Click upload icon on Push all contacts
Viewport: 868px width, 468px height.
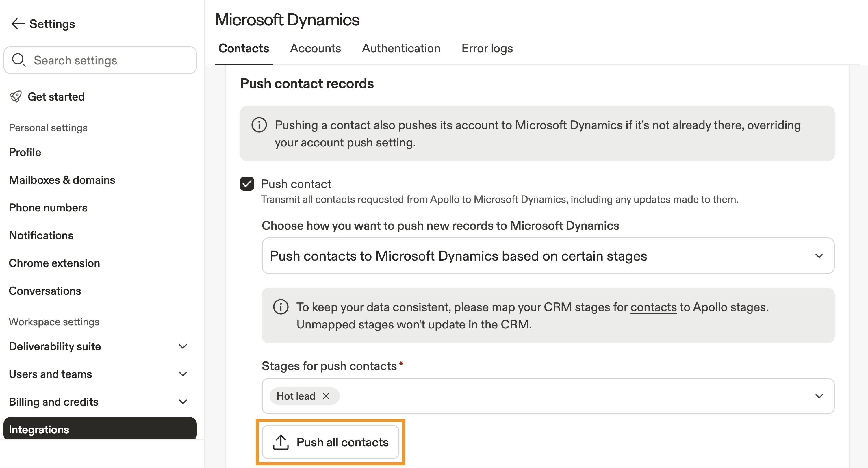[280, 442]
